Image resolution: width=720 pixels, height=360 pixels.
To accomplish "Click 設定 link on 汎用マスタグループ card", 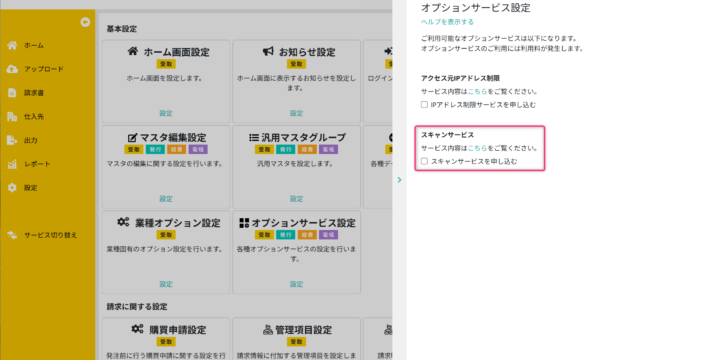I will [296, 199].
